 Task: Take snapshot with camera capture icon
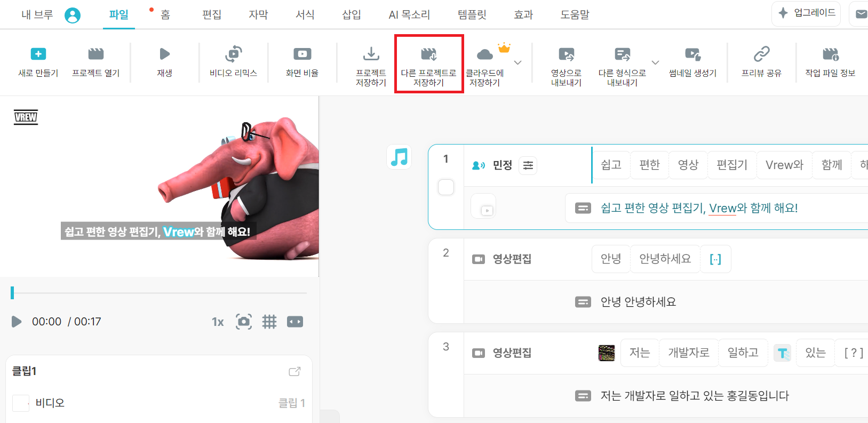(x=244, y=322)
